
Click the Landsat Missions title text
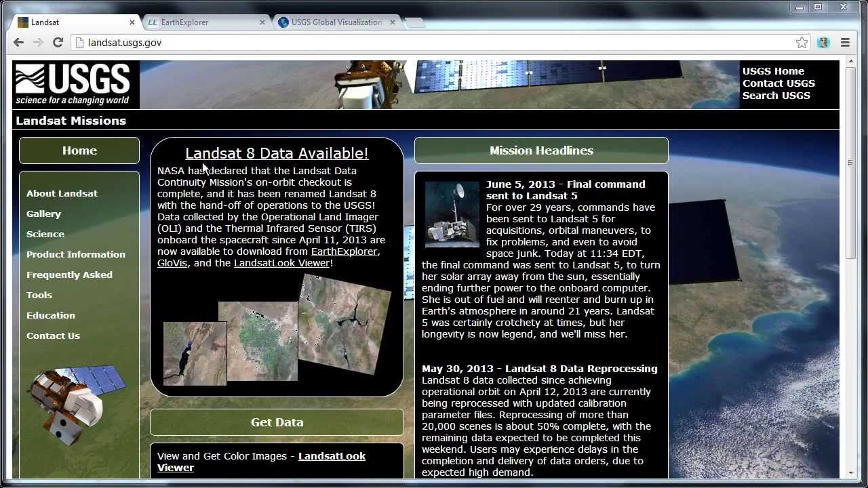tap(71, 121)
